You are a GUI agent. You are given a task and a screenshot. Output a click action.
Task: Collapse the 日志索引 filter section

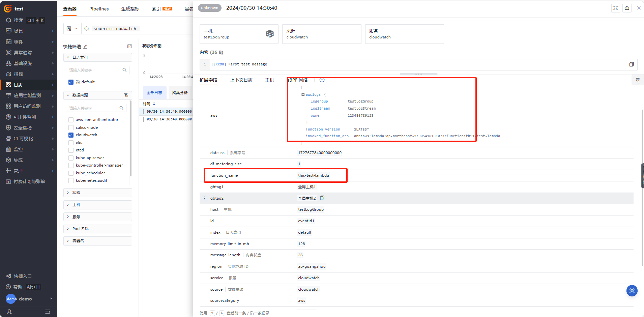point(97,57)
